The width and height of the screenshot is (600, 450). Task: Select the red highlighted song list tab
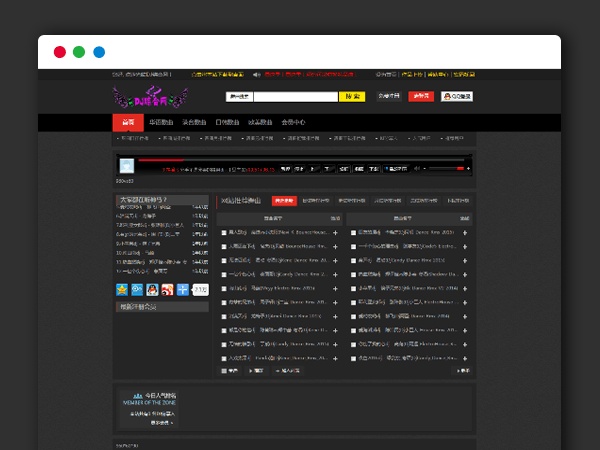coord(283,200)
